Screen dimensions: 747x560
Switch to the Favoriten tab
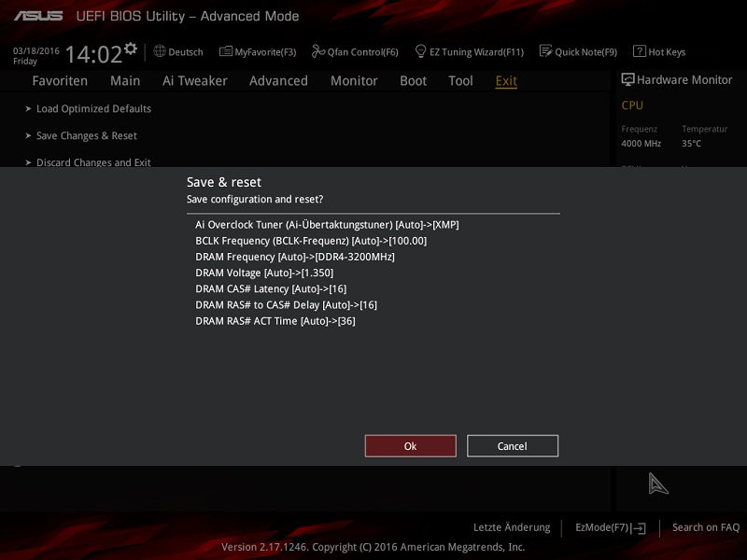(x=60, y=81)
